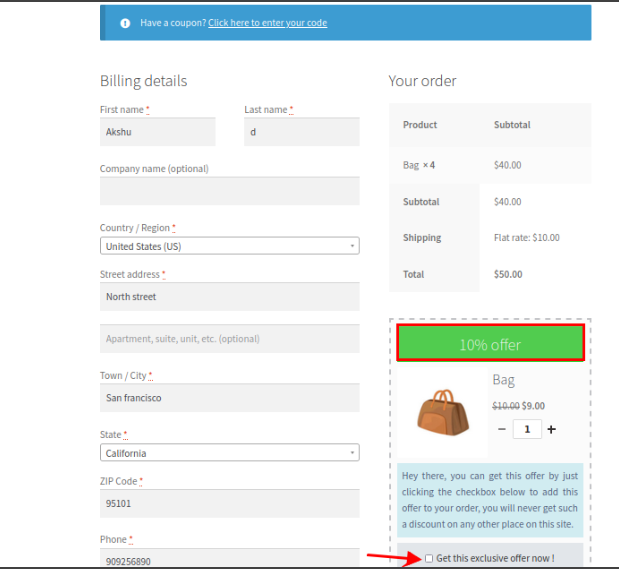Enable the 'Get this exclusive offer now' checkbox
619x569 pixels.
[429, 557]
